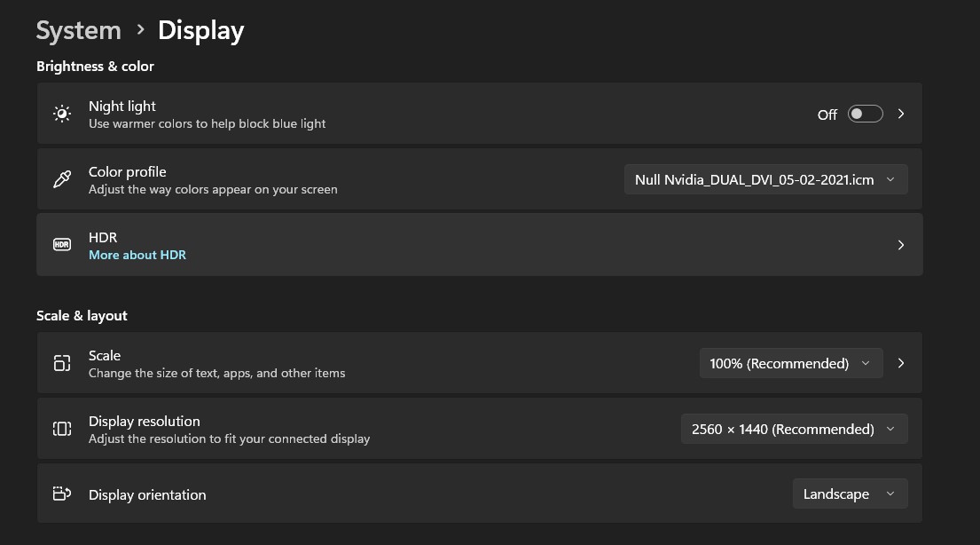Screen dimensions: 980x545
Task: Expand the HDR settings chevron
Action: pos(901,245)
